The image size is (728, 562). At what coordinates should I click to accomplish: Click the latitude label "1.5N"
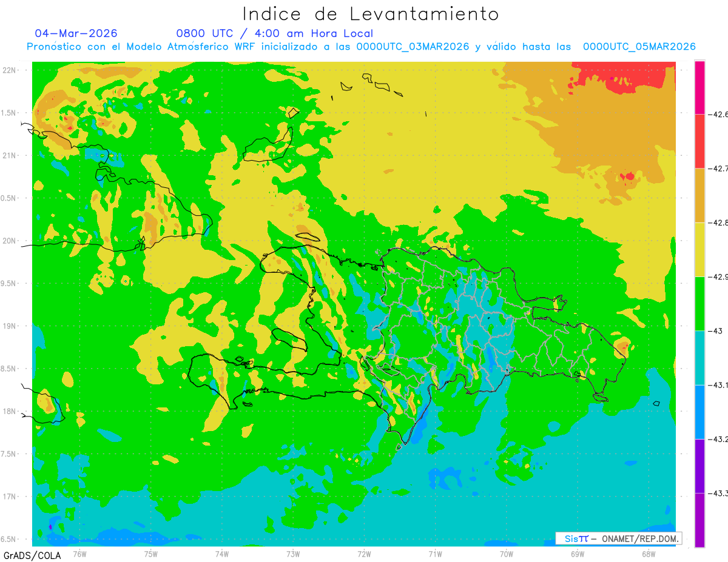click(10, 113)
